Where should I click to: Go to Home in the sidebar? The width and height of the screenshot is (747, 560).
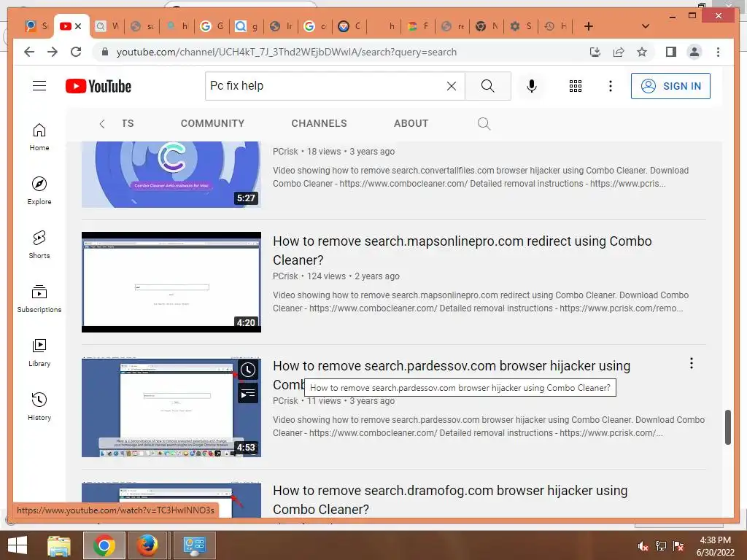pyautogui.click(x=39, y=137)
